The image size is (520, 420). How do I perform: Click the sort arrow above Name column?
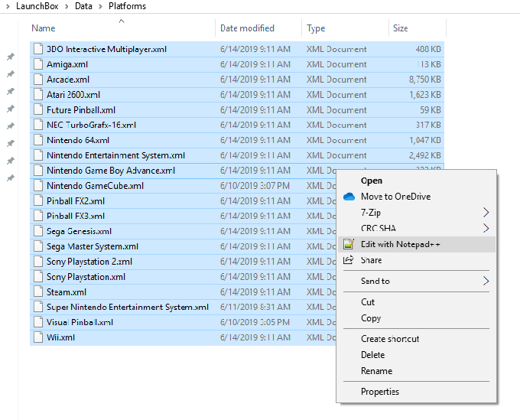coord(122,21)
